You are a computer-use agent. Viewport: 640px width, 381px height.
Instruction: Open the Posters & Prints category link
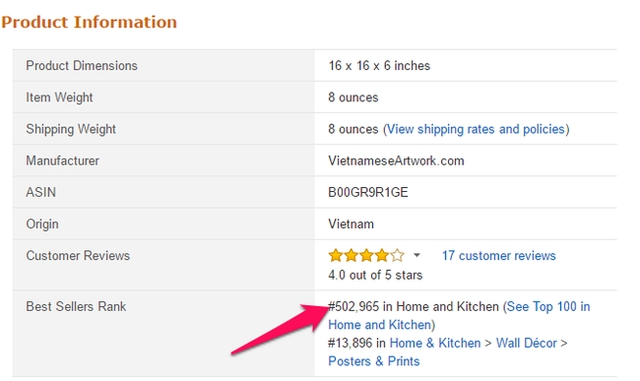click(374, 361)
